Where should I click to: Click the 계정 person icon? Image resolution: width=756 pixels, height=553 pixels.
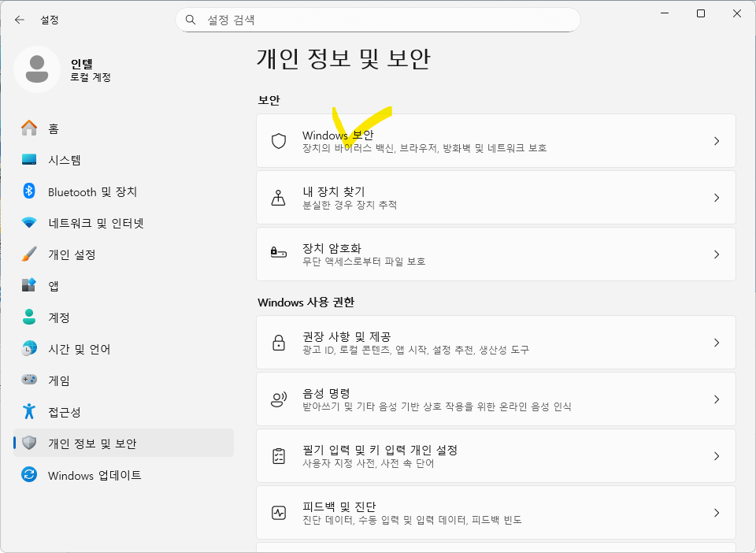coord(29,317)
